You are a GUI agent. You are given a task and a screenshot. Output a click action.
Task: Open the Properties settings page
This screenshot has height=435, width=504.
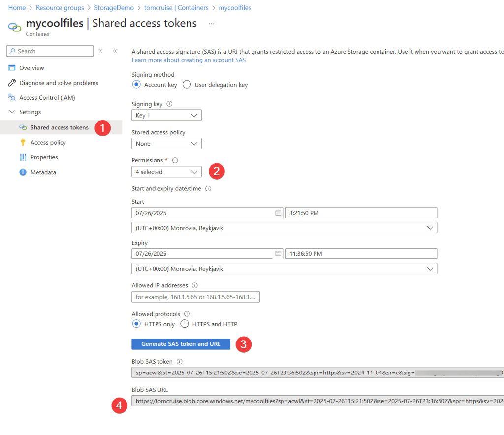[44, 157]
